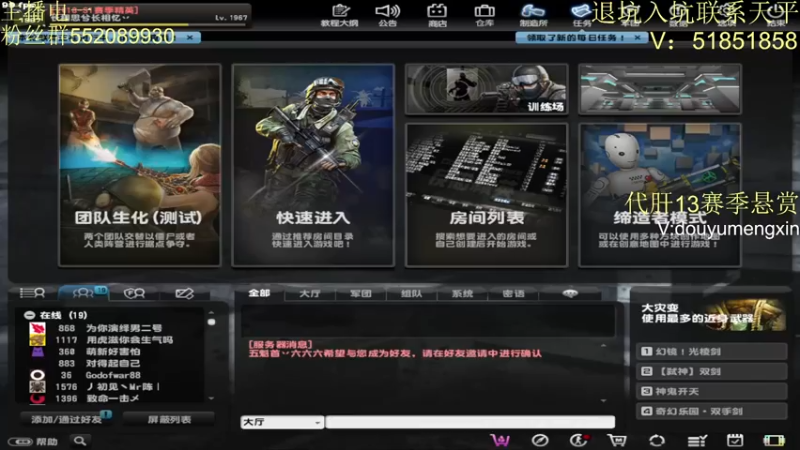Click the chat log scroll down arrow
The width and height of the screenshot is (800, 450).
pos(604,401)
